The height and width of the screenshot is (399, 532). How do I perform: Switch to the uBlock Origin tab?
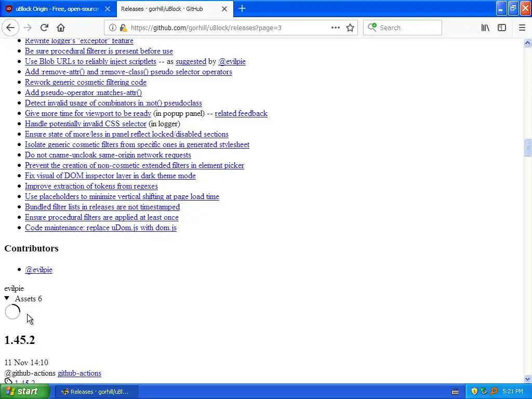coord(57,9)
